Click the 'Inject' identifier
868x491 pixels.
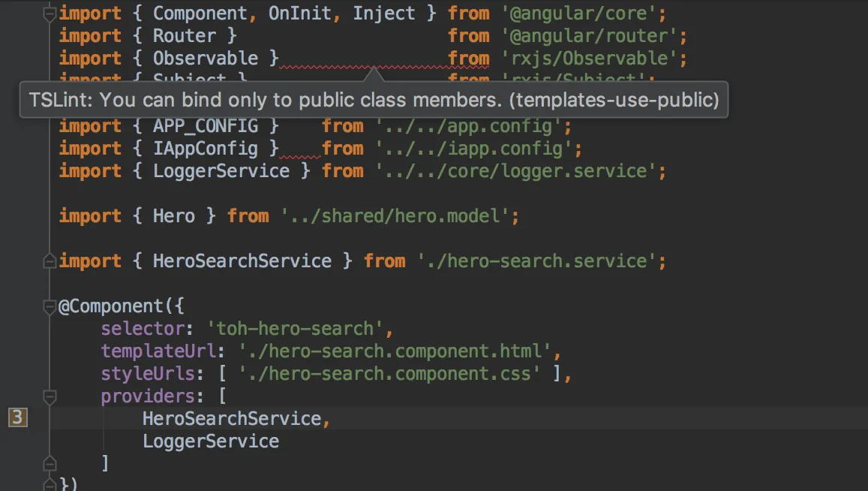(x=383, y=14)
